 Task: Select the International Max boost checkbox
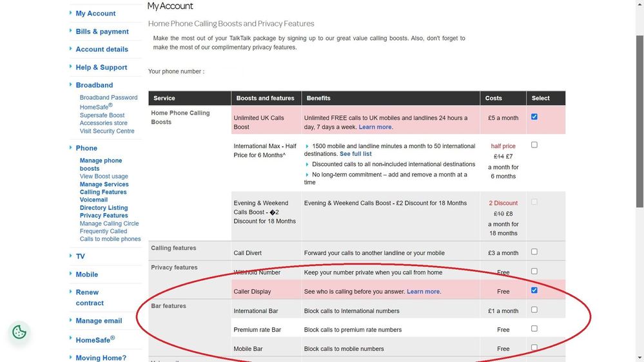[534, 145]
